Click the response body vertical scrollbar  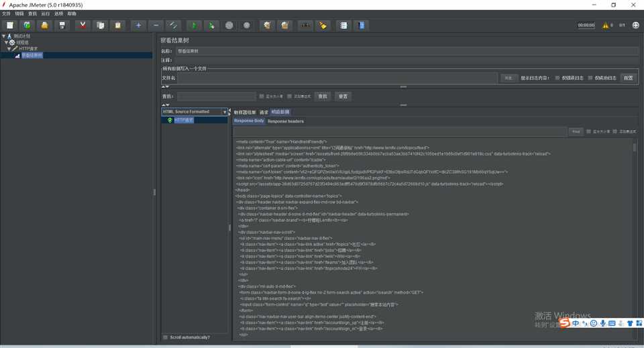[x=635, y=239]
